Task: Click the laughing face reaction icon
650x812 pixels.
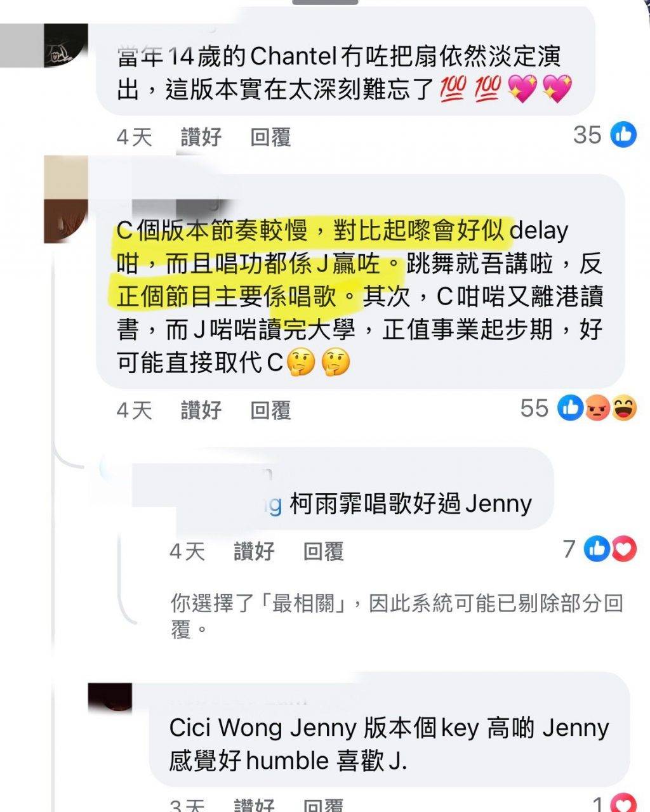Action: click(623, 408)
